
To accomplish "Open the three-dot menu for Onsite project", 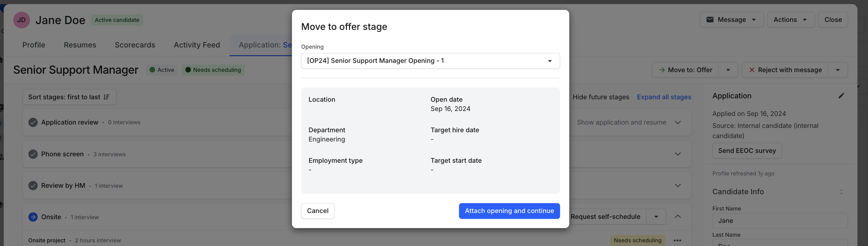I will pos(677,240).
